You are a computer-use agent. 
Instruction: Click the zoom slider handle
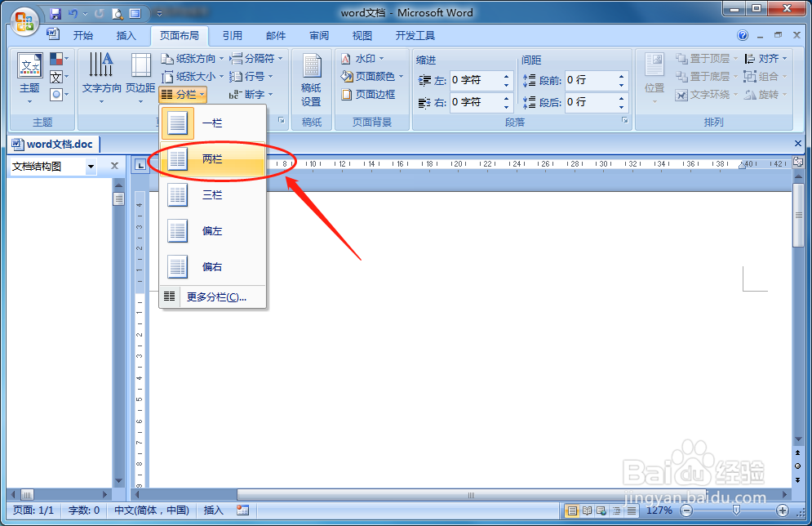(x=736, y=511)
